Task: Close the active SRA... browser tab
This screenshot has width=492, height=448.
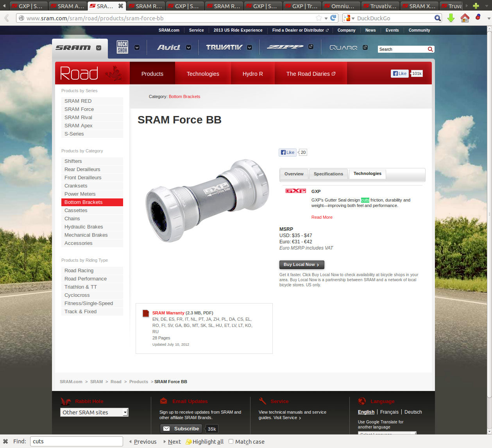Action: (121, 6)
